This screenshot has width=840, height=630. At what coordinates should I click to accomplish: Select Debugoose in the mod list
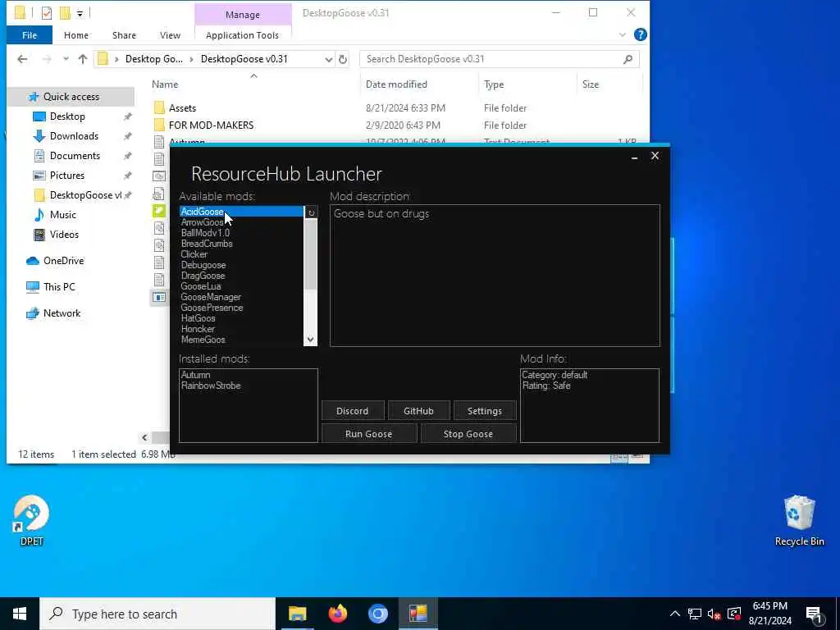click(x=203, y=265)
